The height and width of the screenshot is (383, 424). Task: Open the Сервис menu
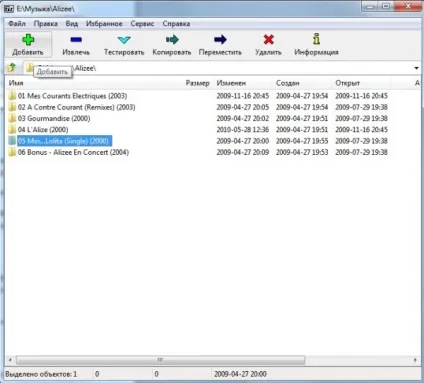pos(142,24)
